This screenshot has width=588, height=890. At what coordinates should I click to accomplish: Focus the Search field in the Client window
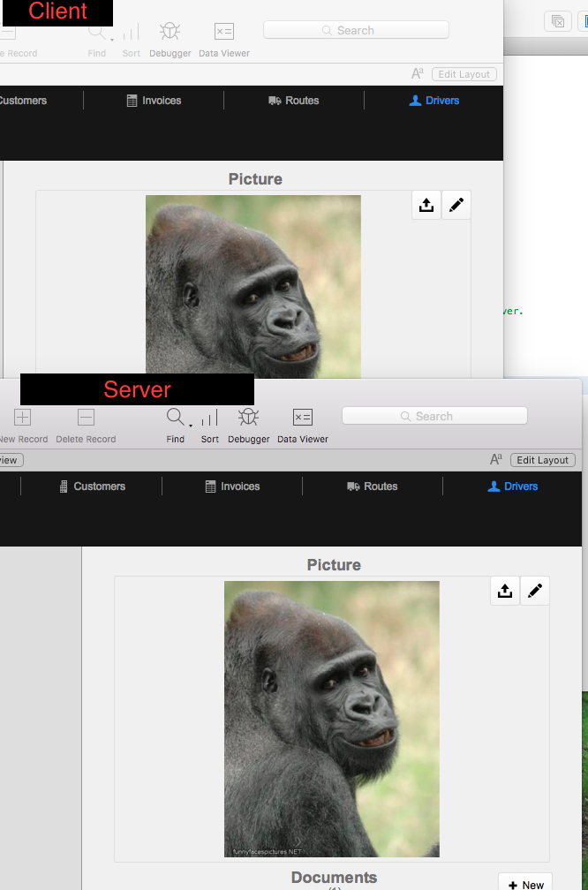[x=356, y=30]
